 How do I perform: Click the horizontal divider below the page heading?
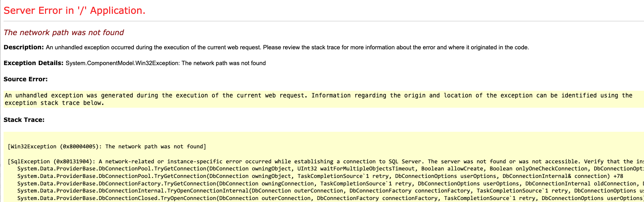[322, 21]
